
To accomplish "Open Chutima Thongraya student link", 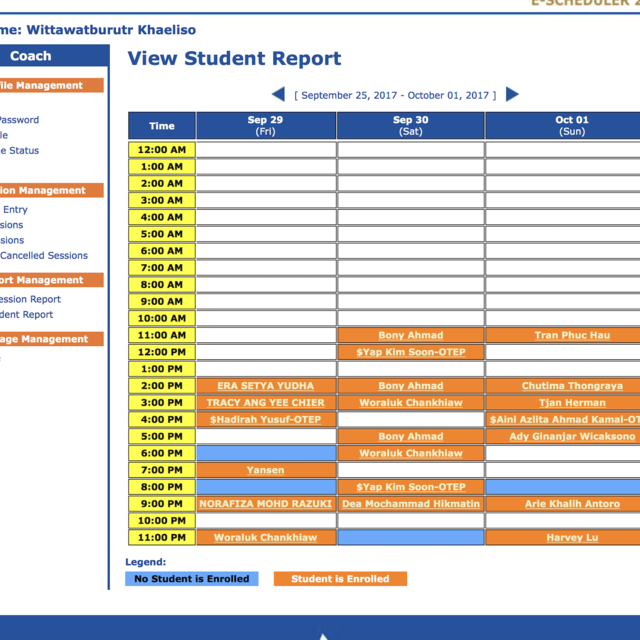I will click(572, 386).
